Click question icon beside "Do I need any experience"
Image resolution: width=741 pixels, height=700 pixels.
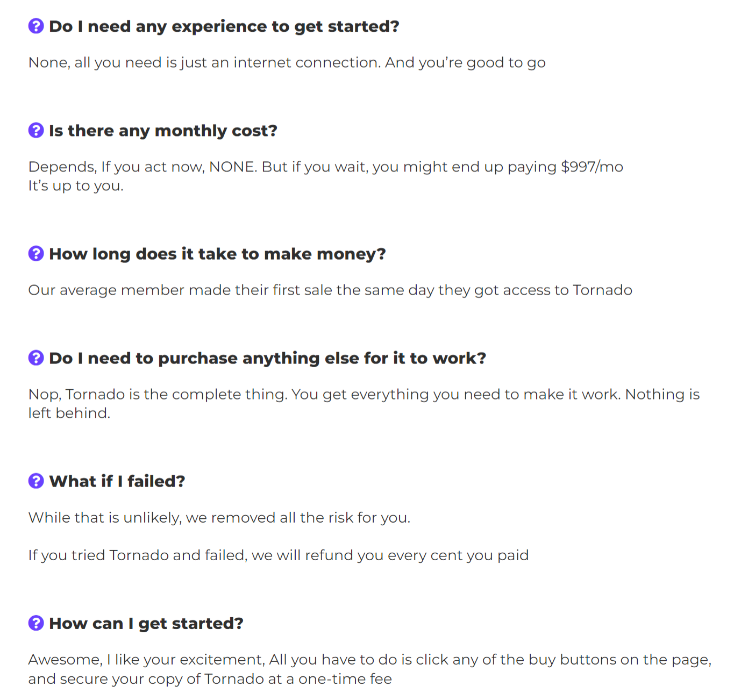click(36, 26)
